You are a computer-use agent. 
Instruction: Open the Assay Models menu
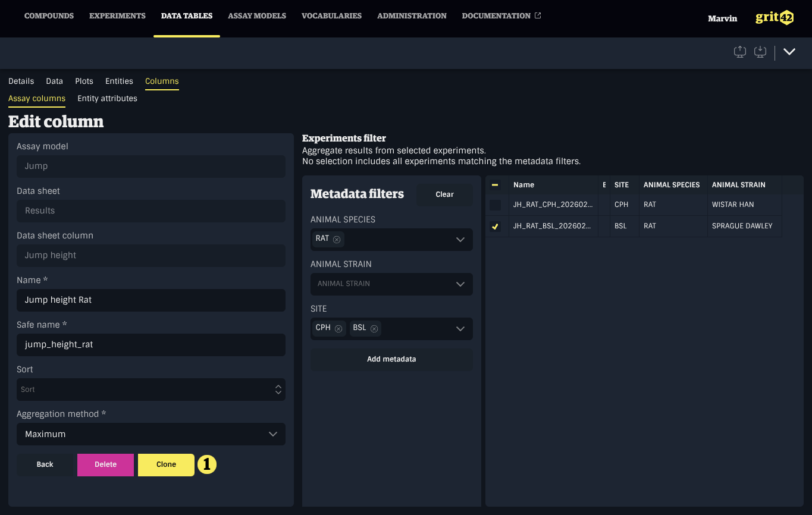[x=257, y=16]
